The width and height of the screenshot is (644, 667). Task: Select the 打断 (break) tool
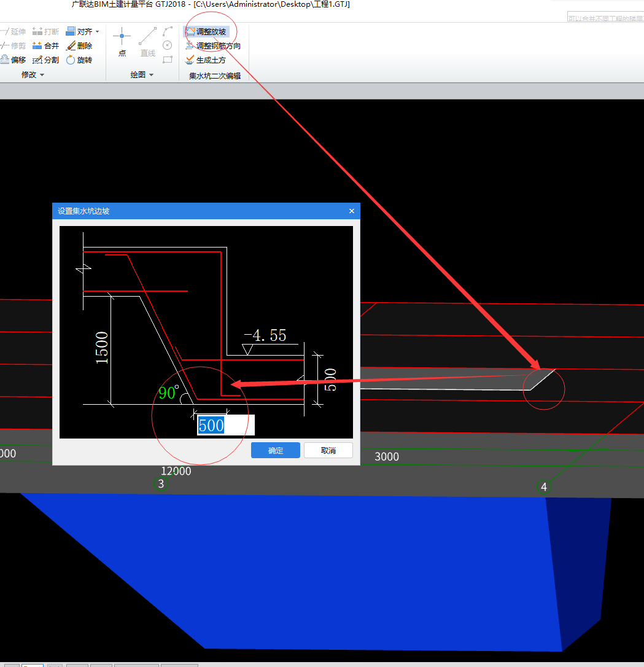[45, 31]
